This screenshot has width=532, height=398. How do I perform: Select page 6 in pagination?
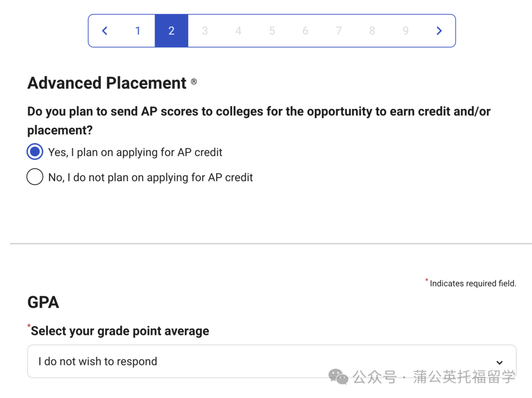coord(305,31)
